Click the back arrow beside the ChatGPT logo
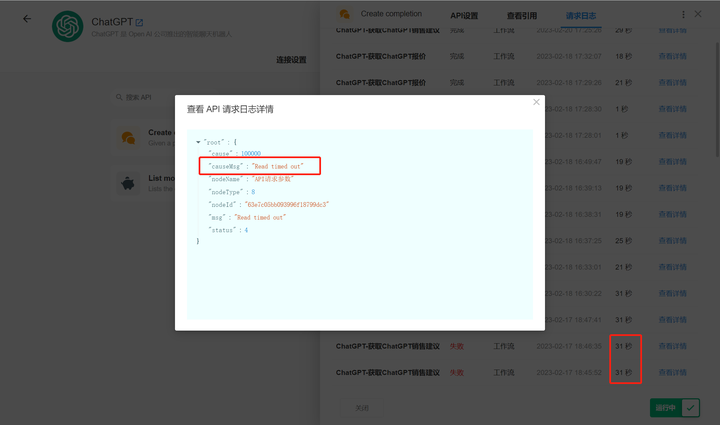720x425 pixels. tap(27, 19)
